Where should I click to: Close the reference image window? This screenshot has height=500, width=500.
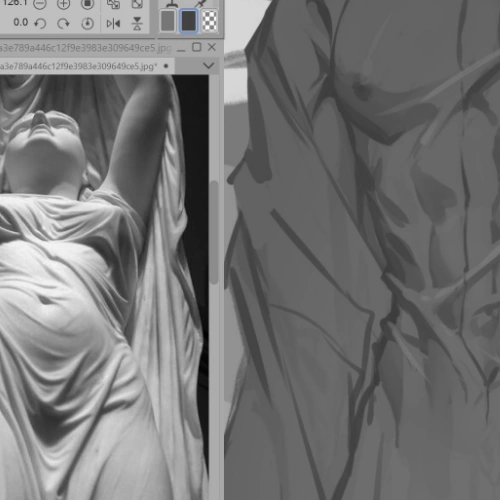tap(212, 47)
